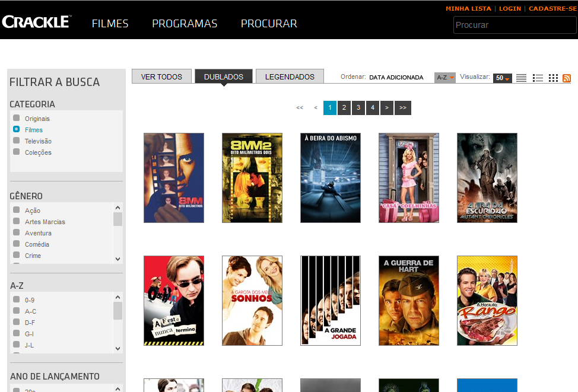Click the LOGIN link

tap(510, 8)
